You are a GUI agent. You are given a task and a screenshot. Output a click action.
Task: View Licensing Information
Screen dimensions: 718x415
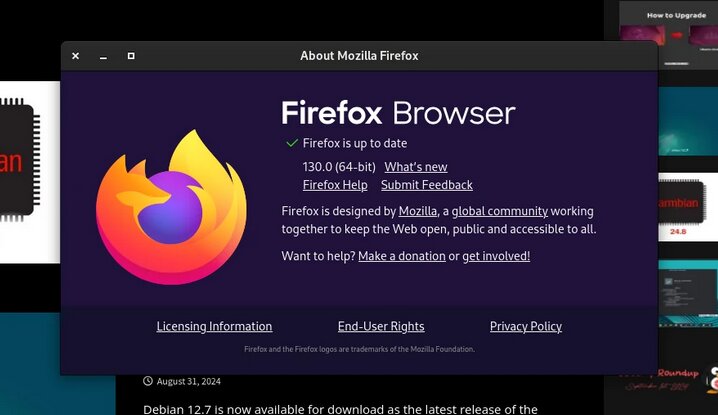(214, 326)
